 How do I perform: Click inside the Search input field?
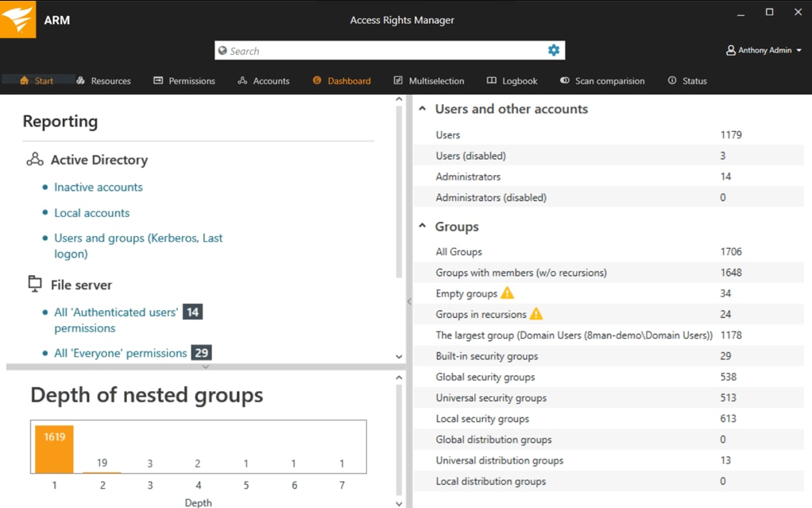381,51
